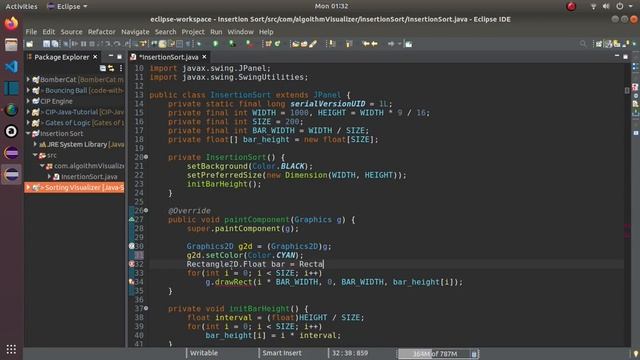Open the Navigate menu
The image size is (640, 360).
135,32
